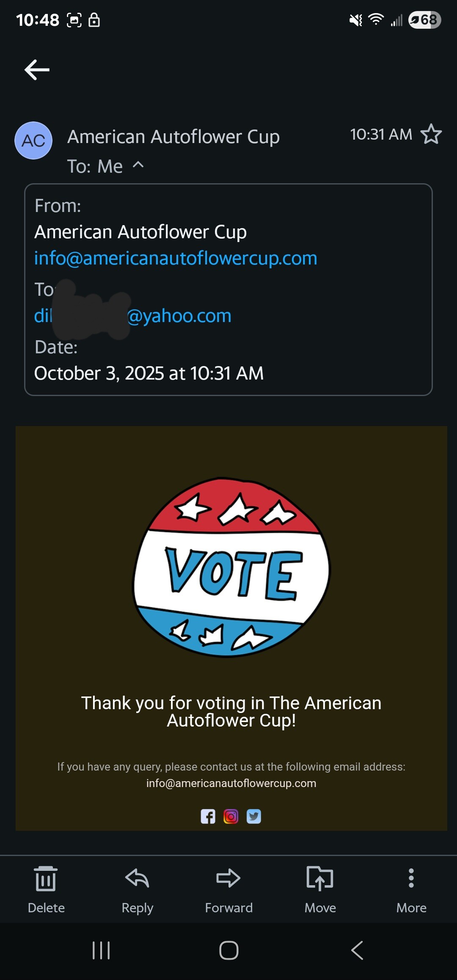This screenshot has width=457, height=980.
Task: Tap the sender name American Autoflower Cup
Action: (x=173, y=137)
